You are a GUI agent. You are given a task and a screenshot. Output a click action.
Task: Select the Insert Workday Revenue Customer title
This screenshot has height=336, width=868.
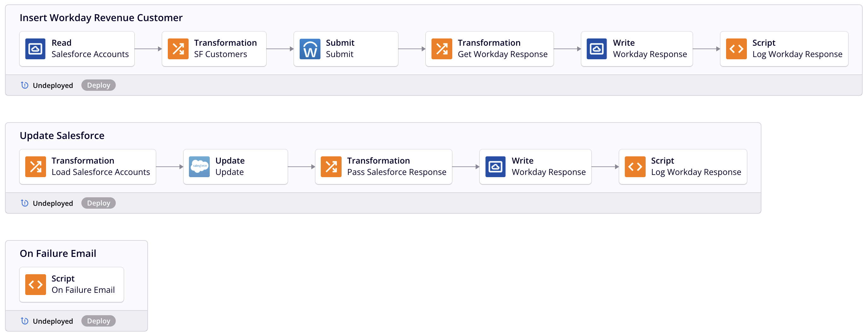point(101,18)
